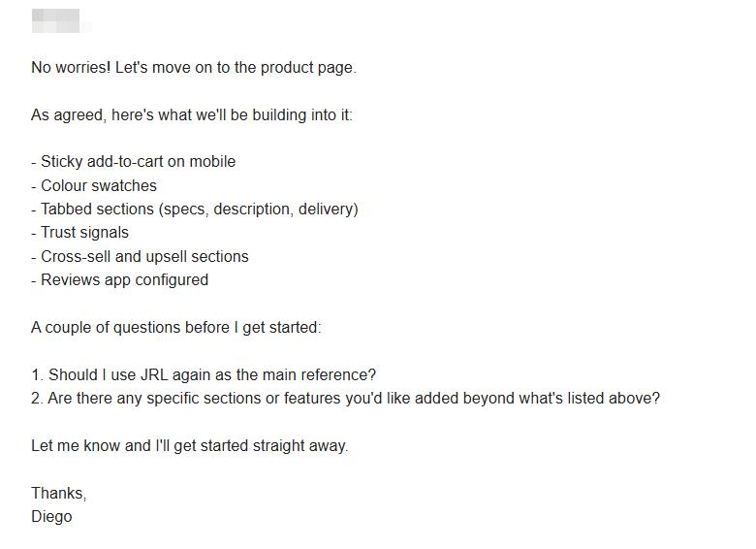Select the 'Trust signals' list item
This screenshot has height=549, width=756.
[80, 233]
